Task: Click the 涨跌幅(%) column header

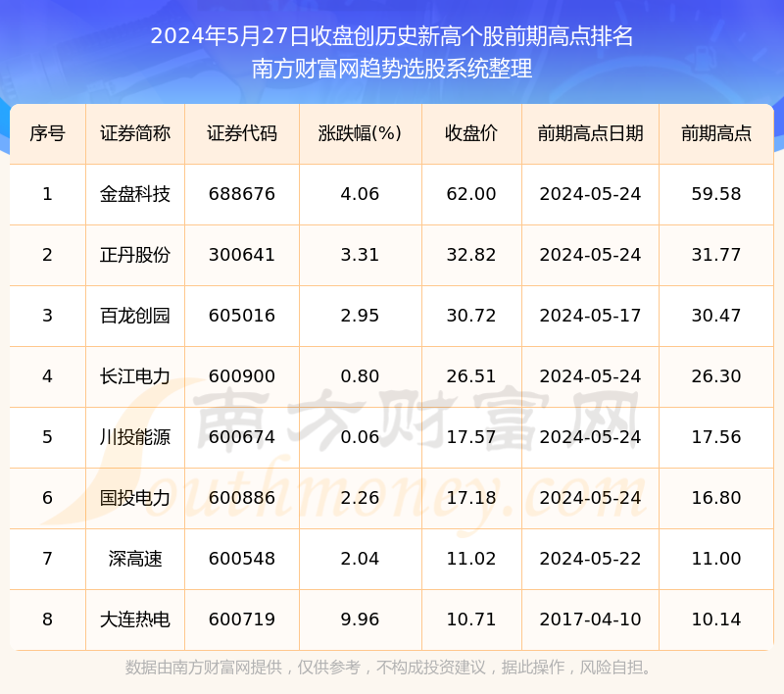Action: [360, 133]
